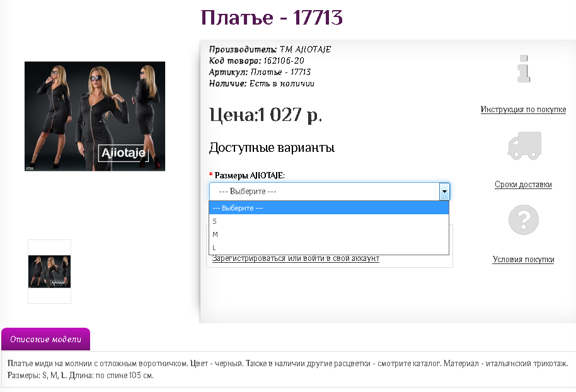Viewport: 576px width, 392px height.
Task: Click the size dropdown arrow button
Action: [x=444, y=192]
